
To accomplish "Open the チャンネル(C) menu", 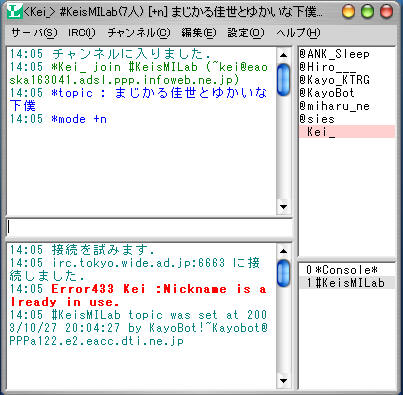I will [x=139, y=33].
